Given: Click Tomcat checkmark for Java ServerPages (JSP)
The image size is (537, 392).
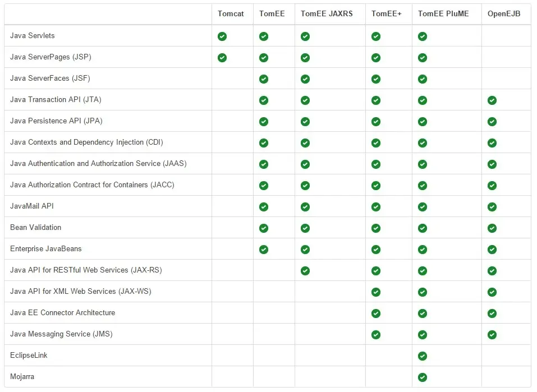Looking at the screenshot, I should (222, 58).
